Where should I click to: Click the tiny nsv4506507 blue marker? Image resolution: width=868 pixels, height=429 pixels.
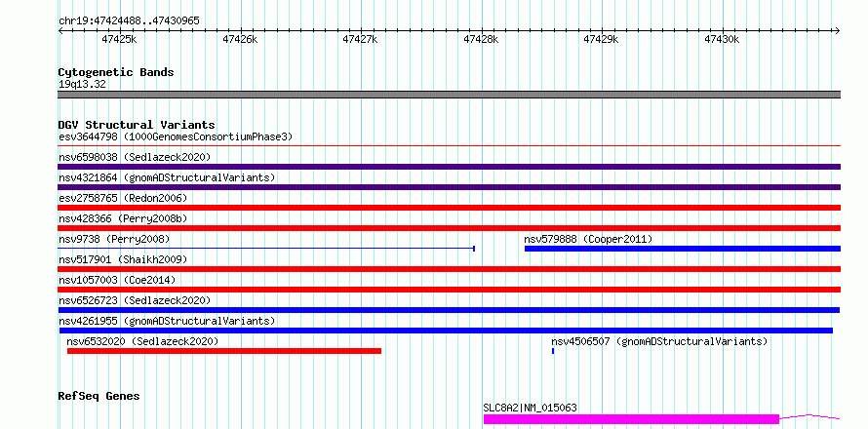(553, 351)
